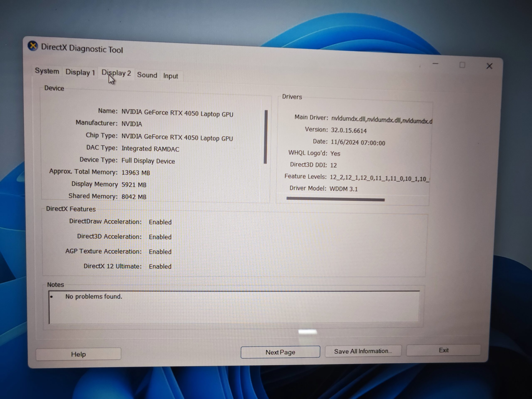Click the Next Page button
The height and width of the screenshot is (399, 532).
pos(280,352)
